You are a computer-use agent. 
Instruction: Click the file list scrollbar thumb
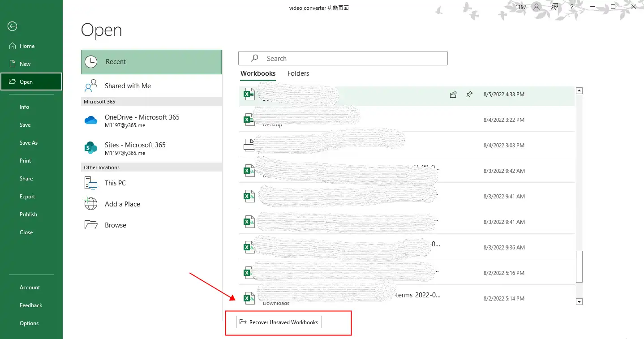coord(579,266)
